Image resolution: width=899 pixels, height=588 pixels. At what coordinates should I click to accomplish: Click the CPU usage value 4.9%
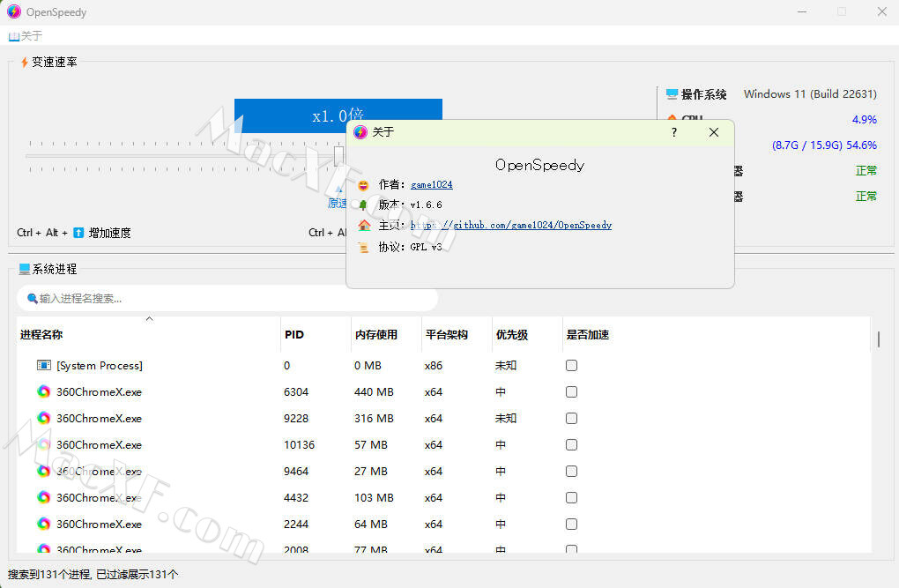click(864, 119)
